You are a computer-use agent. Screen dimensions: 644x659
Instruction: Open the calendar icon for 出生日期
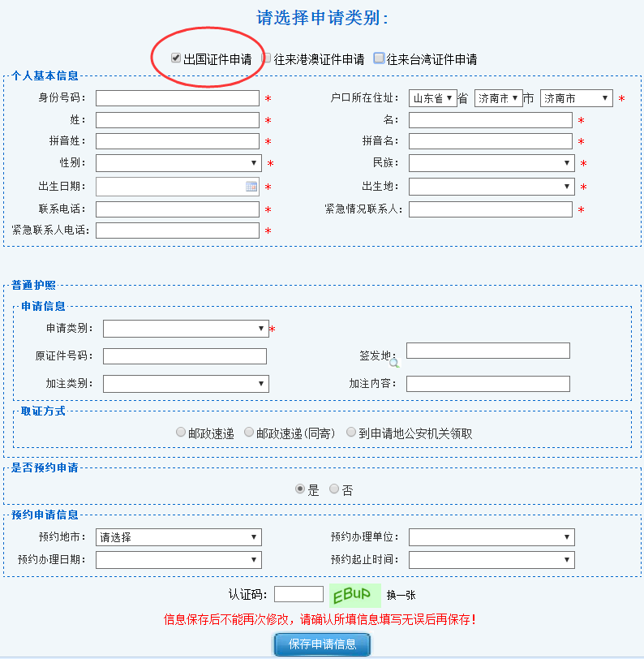pyautogui.click(x=251, y=187)
